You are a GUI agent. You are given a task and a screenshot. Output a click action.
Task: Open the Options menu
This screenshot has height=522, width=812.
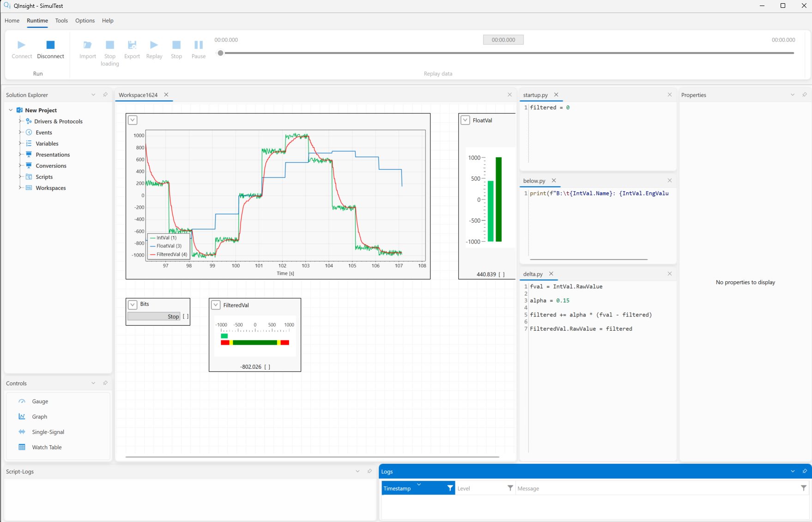point(85,21)
